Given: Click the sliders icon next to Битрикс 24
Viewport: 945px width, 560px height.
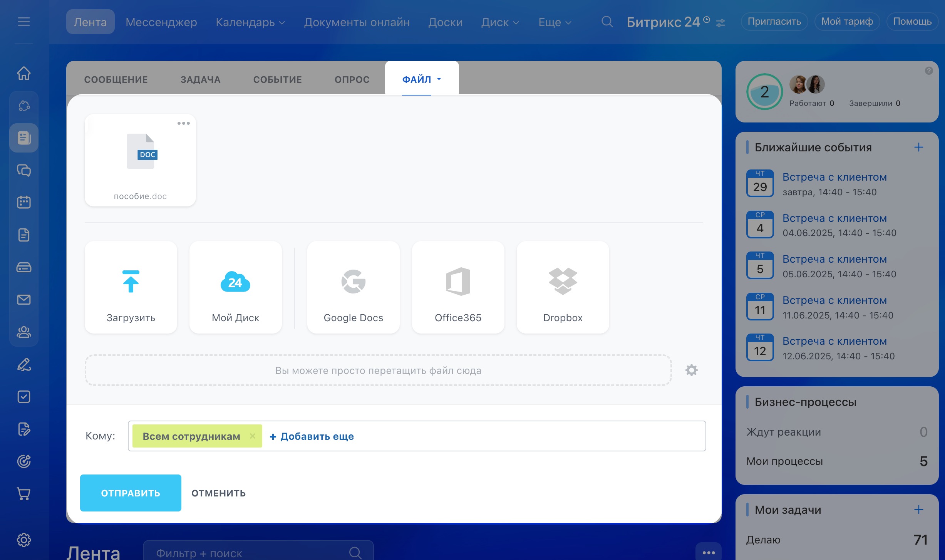Looking at the screenshot, I should (x=720, y=23).
